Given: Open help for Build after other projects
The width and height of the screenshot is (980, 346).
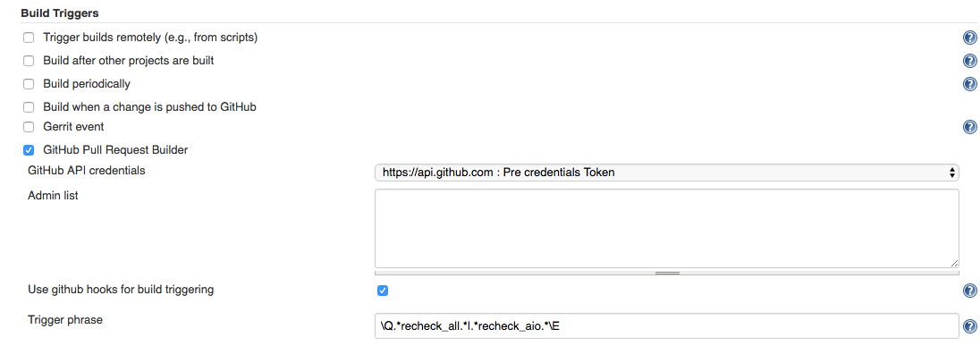Looking at the screenshot, I should coord(969,61).
